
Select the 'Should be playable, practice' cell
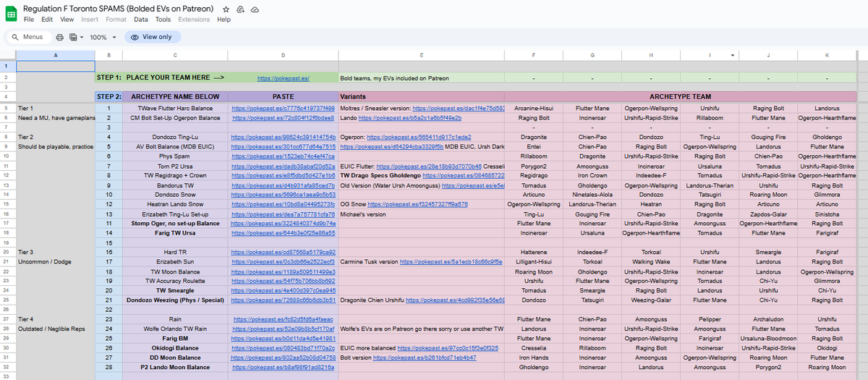click(x=56, y=146)
